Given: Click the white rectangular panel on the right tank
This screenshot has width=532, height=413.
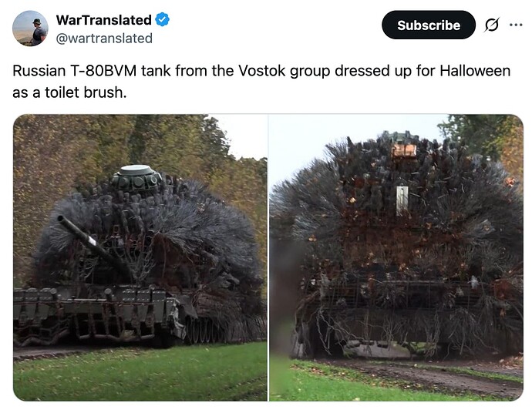Looking at the screenshot, I should [402, 200].
